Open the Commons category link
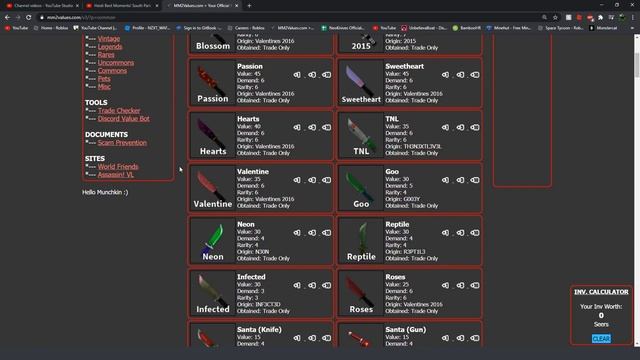640x360 pixels. pyautogui.click(x=112, y=71)
